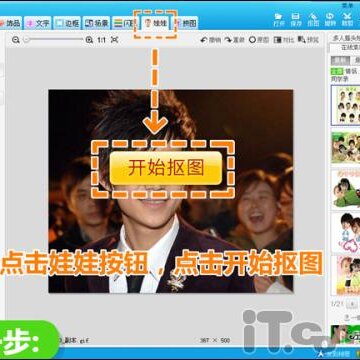Click the 撤销 undo arrow

click(211, 40)
